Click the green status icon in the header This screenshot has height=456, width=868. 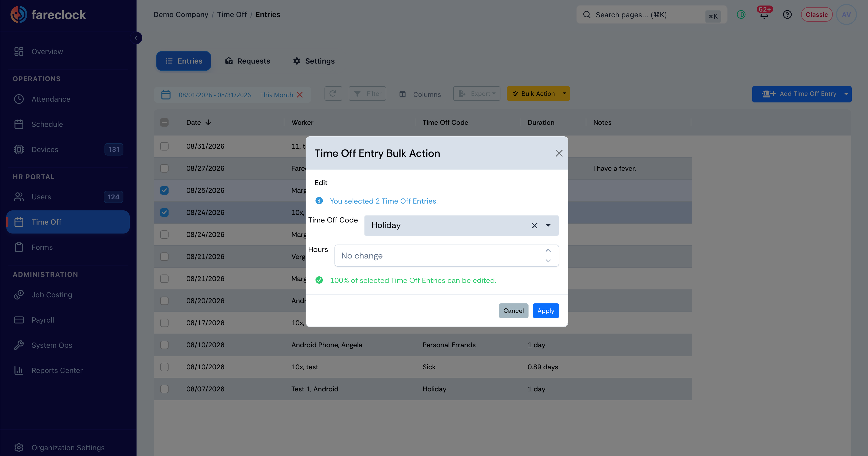point(741,14)
